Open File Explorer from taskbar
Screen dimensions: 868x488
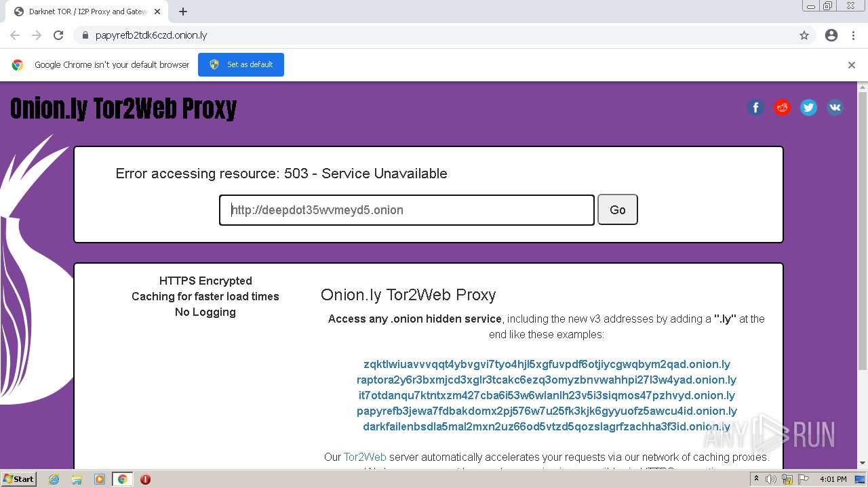(77, 479)
